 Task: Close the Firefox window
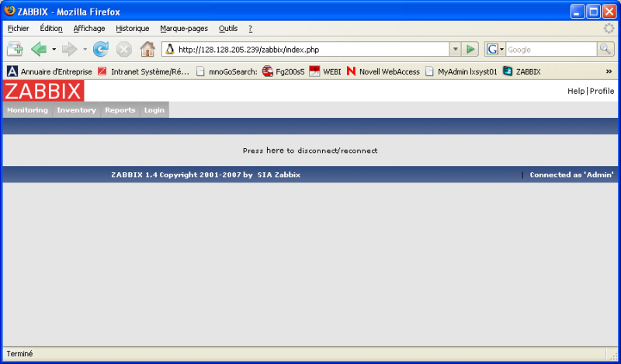(609, 12)
